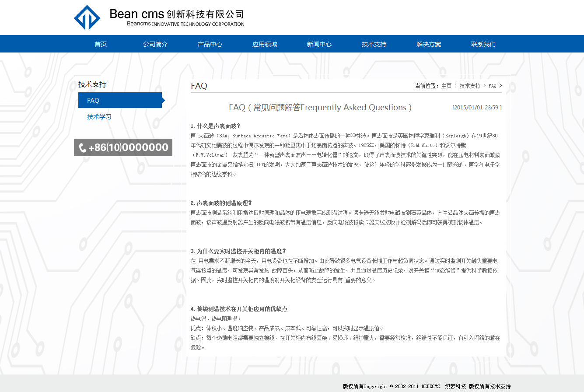The height and width of the screenshot is (392, 584).
Task: Click the FAQ article title heading
Action: click(320, 108)
